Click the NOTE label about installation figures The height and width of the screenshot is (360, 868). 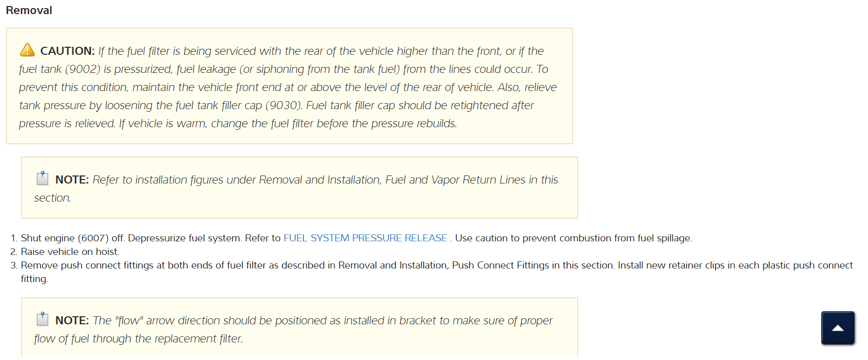[x=72, y=180]
